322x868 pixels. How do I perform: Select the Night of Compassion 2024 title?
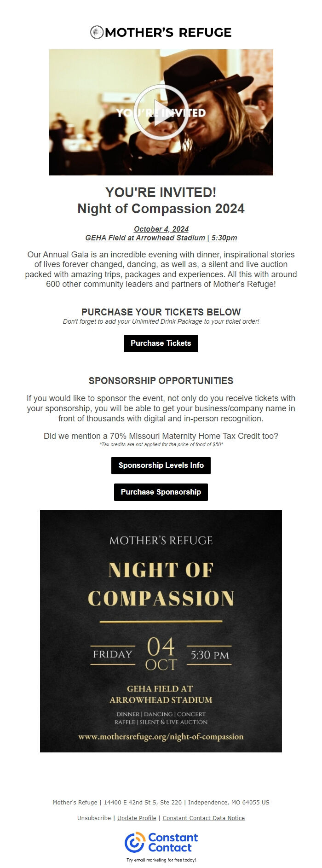click(x=161, y=209)
